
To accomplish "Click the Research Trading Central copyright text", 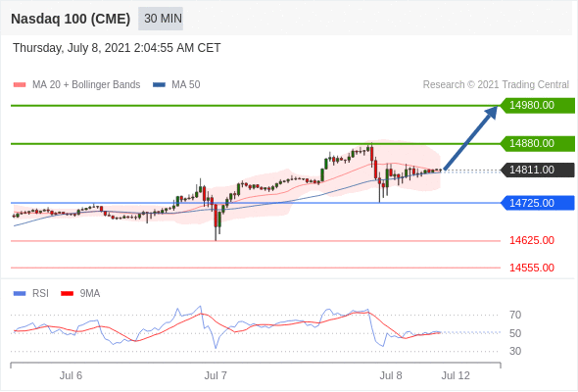I will (x=496, y=85).
